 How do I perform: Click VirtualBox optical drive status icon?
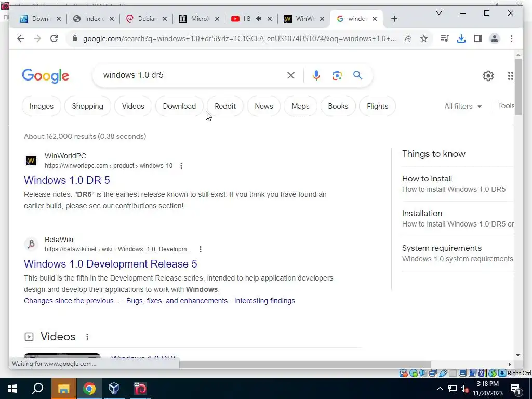[x=414, y=373]
